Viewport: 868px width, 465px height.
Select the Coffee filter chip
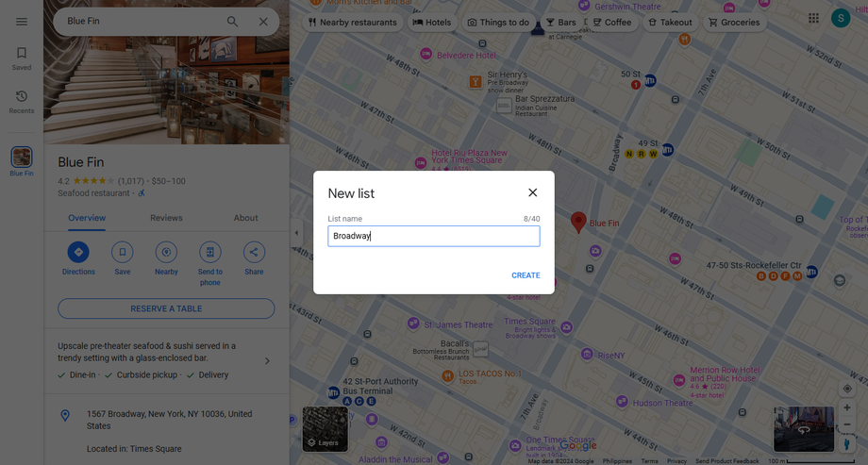[611, 22]
